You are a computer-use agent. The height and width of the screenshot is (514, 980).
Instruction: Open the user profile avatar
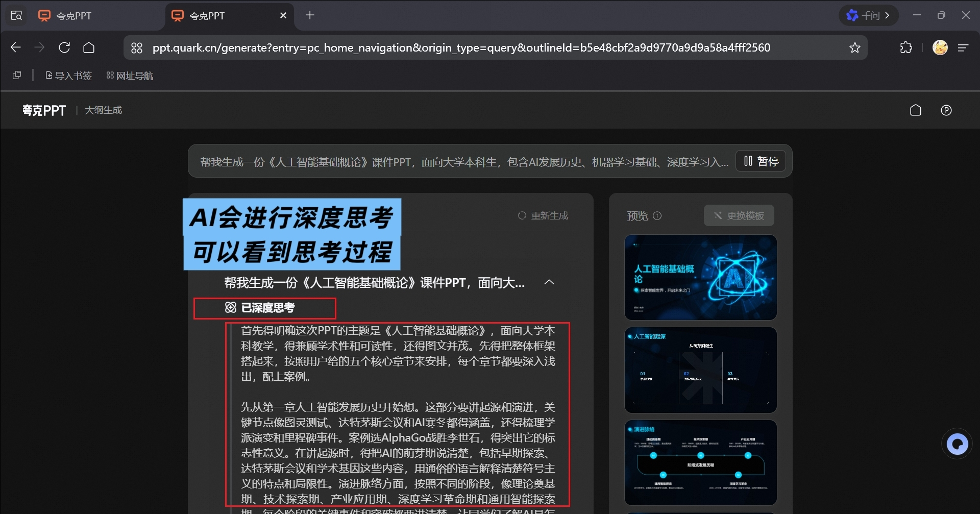[940, 47]
